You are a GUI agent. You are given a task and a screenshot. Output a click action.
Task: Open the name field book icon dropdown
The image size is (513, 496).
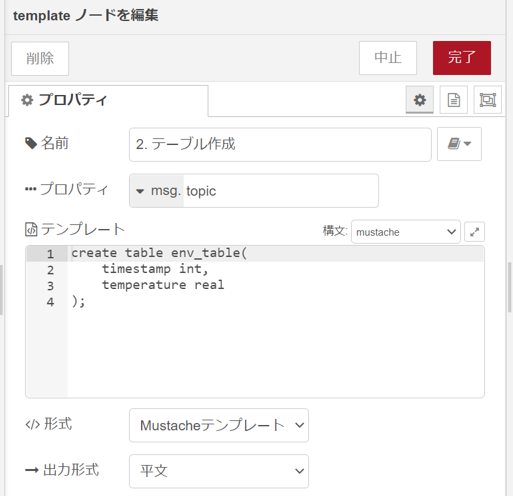pos(459,144)
